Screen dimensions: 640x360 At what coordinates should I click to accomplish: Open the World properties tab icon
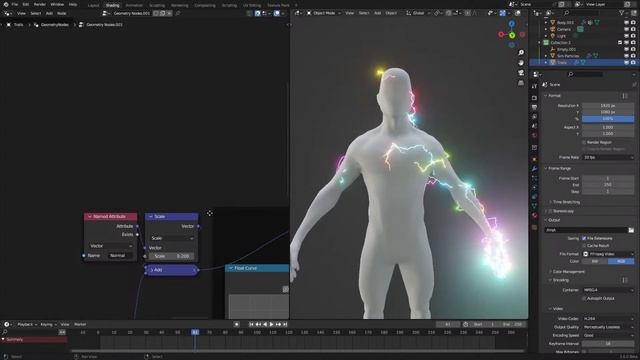pos(534,136)
